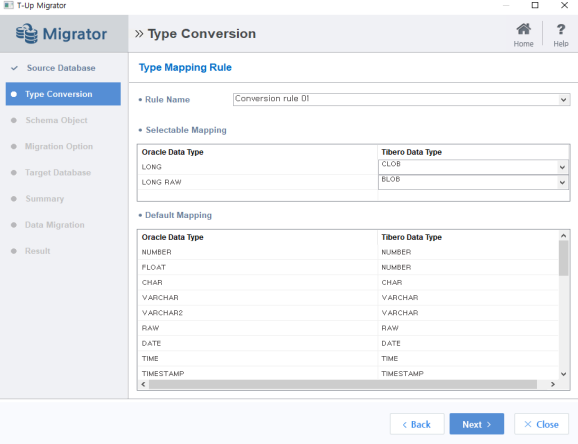Select the Source Database step
The width and height of the screenshot is (578, 444).
click(61, 68)
